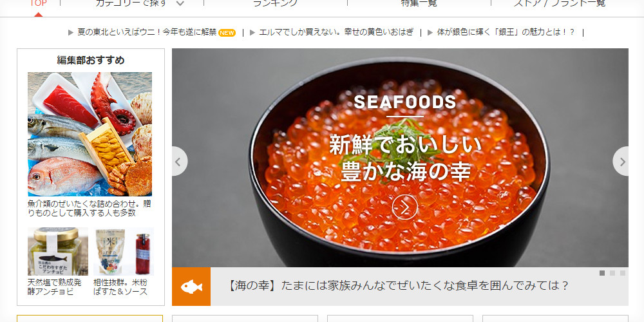
Task: Expand the カテゴリーで探す dropdown chevron
Action: 180,4
